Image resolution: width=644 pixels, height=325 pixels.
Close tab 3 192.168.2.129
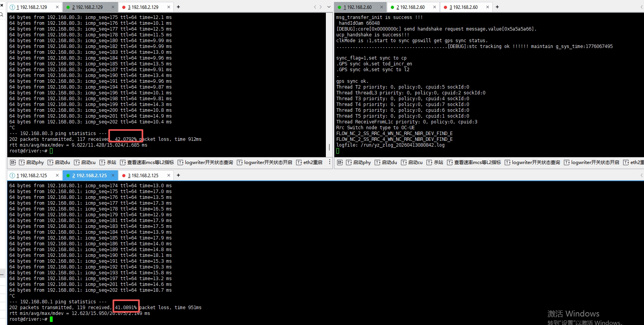[x=169, y=7]
